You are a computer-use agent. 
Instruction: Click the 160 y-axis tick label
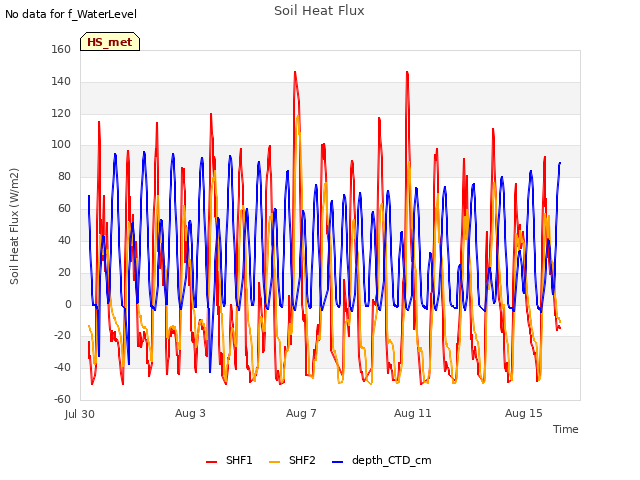[x=61, y=49]
